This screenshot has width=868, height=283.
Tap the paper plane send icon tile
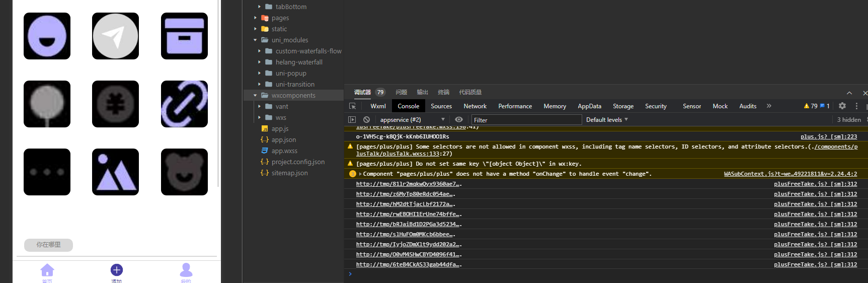pyautogui.click(x=115, y=36)
